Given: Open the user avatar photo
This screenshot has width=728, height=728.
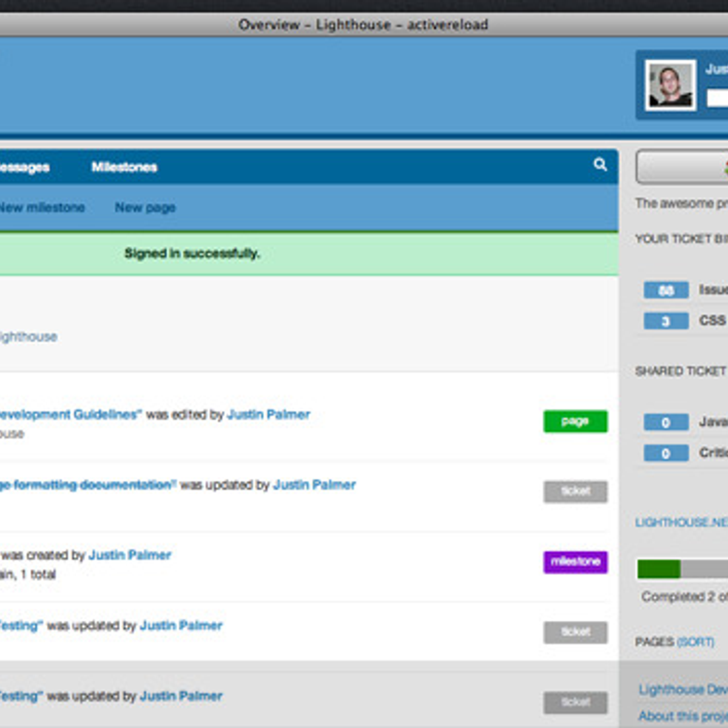Looking at the screenshot, I should pos(670,86).
